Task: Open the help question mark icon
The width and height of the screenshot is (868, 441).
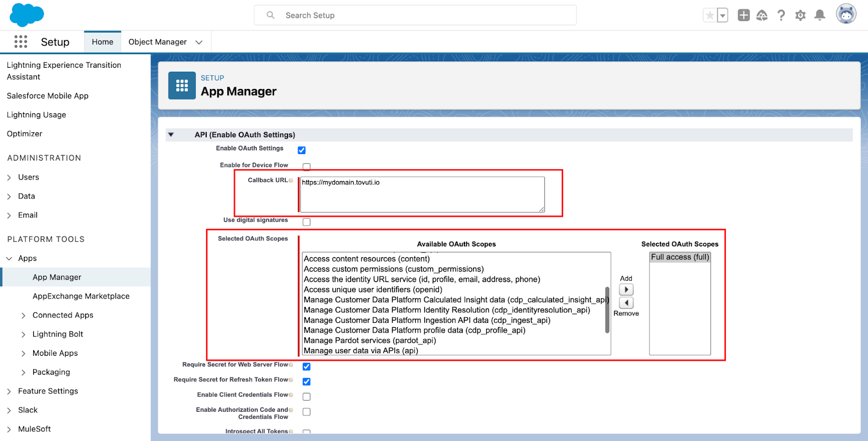Action: (x=781, y=15)
